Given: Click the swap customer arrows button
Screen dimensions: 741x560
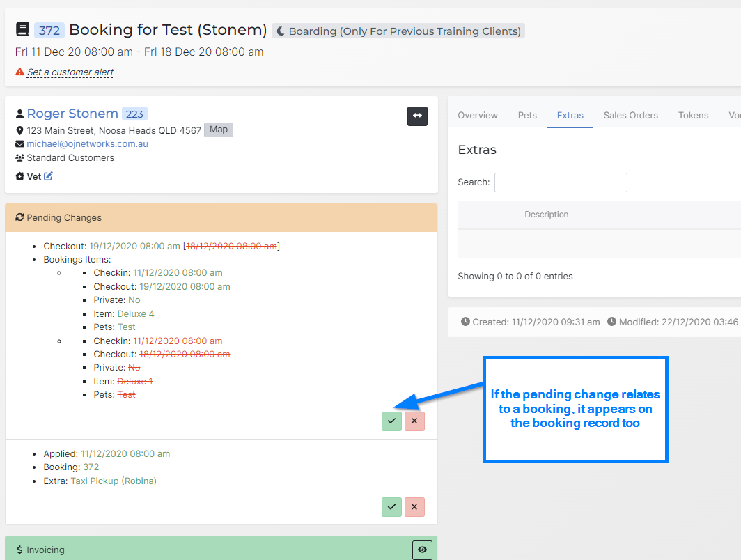Looking at the screenshot, I should tap(417, 116).
